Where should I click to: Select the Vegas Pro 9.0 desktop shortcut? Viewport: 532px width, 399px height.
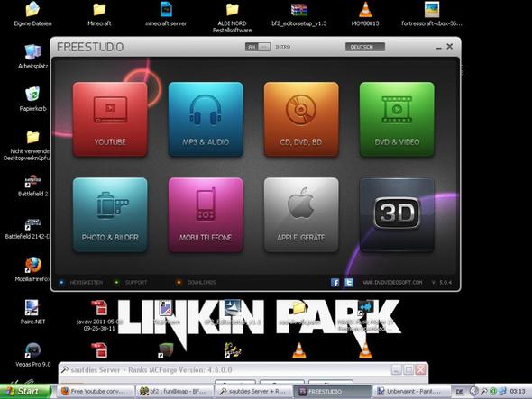pos(32,355)
